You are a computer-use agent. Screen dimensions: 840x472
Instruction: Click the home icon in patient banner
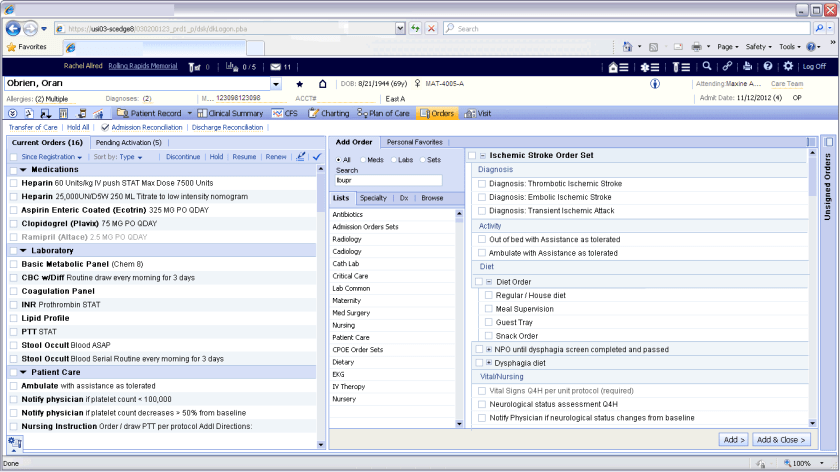[322, 84]
